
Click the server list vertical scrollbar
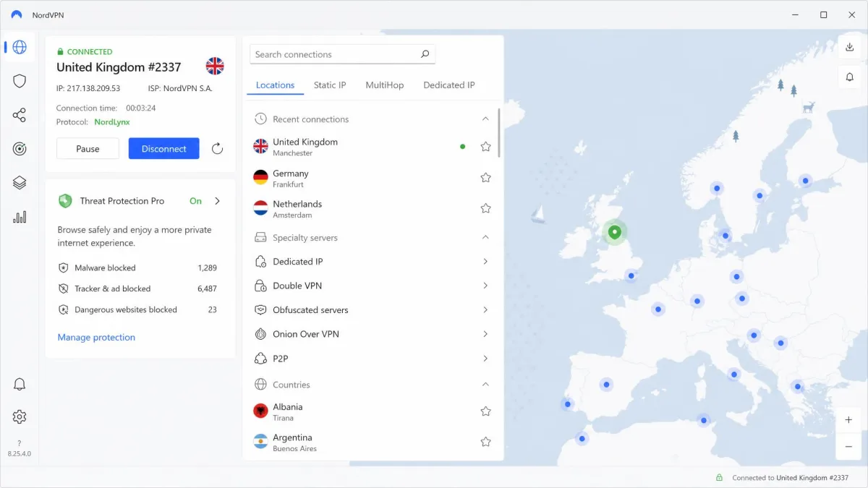click(x=499, y=133)
